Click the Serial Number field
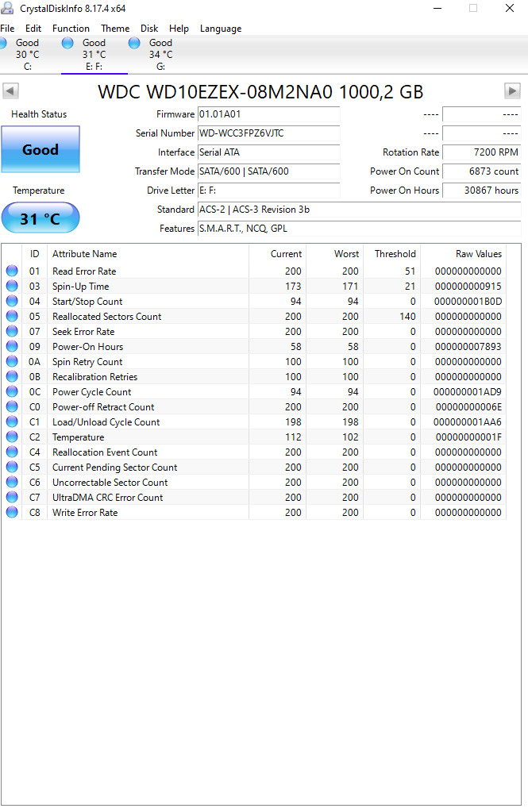Image resolution: width=528 pixels, height=812 pixels. (269, 133)
